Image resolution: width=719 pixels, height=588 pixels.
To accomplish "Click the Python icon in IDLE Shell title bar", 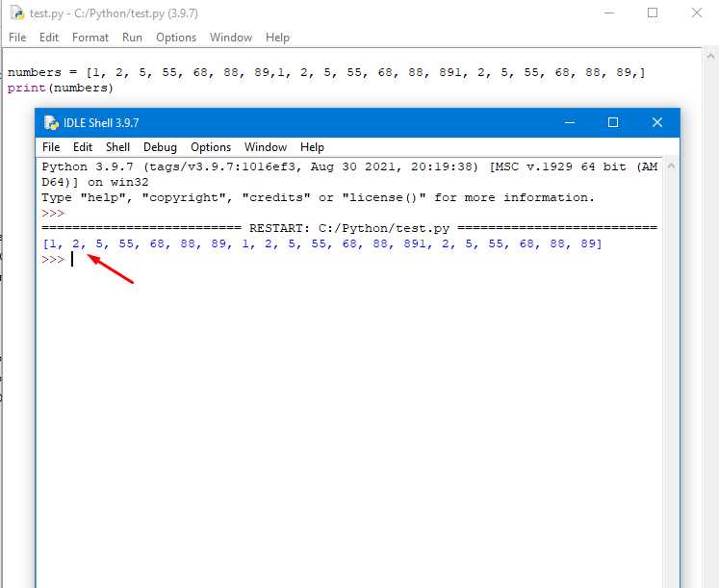I will (x=51, y=123).
